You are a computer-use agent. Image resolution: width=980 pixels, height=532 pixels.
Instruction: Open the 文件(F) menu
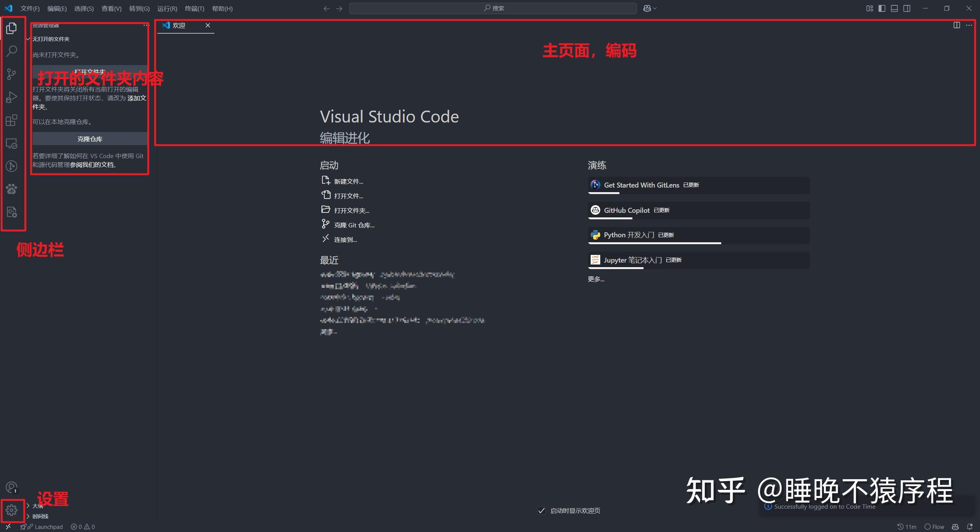tap(30, 8)
